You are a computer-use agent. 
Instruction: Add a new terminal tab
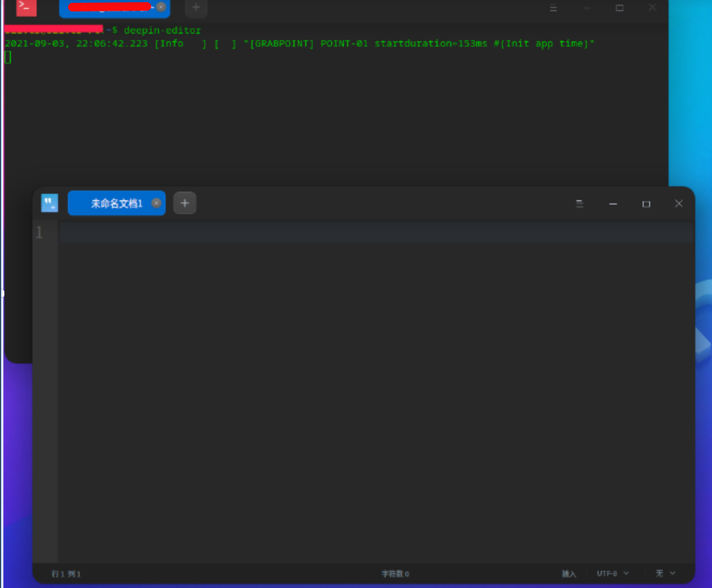tap(196, 8)
